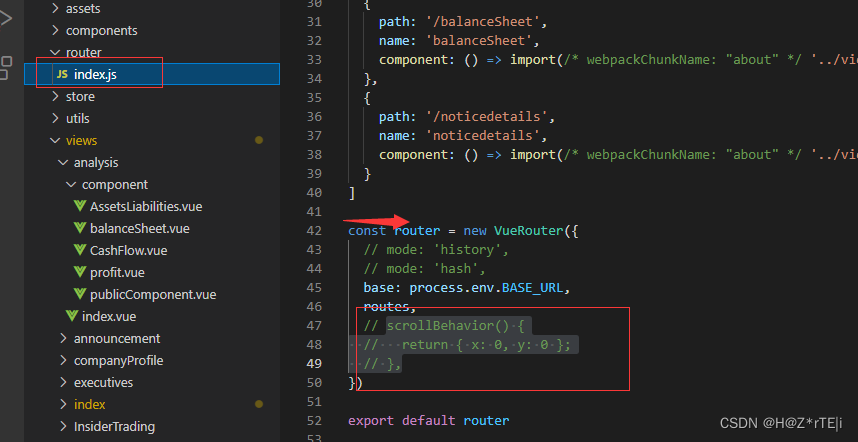858x442 pixels.
Task: Click line number 42 in gutter
Action: (314, 230)
